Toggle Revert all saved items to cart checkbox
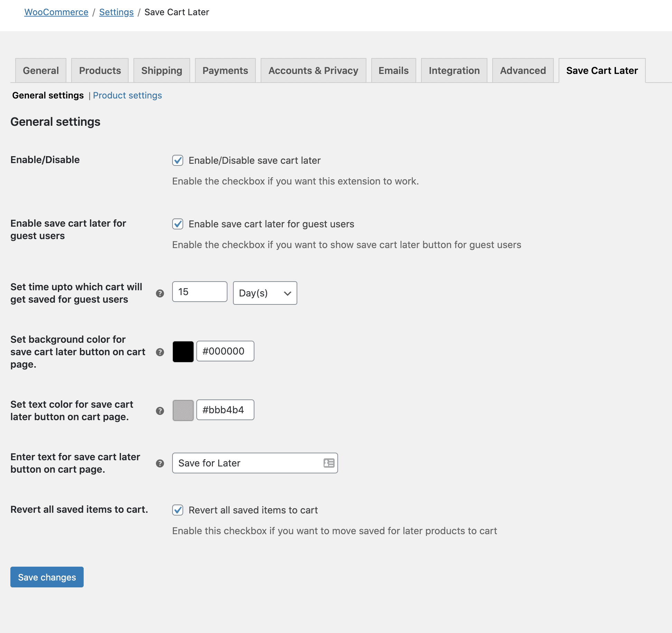 [178, 510]
